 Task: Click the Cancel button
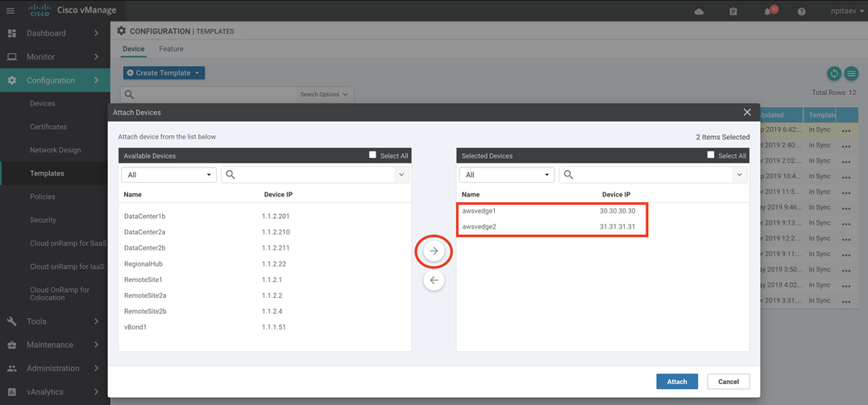click(x=729, y=382)
